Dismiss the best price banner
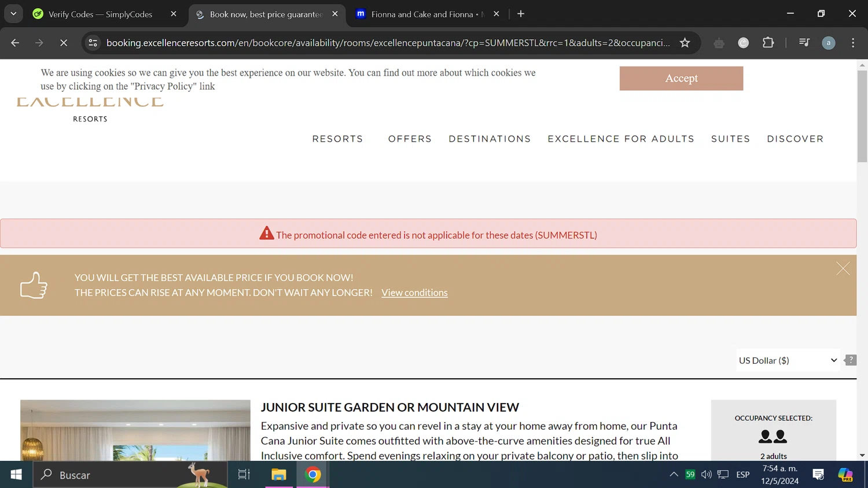868x488 pixels. (x=843, y=269)
